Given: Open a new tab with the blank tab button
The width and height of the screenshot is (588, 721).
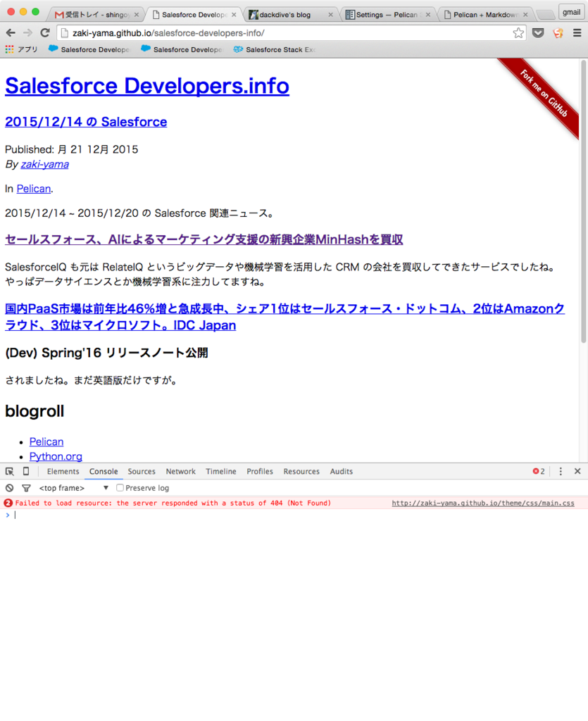Looking at the screenshot, I should pyautogui.click(x=546, y=15).
